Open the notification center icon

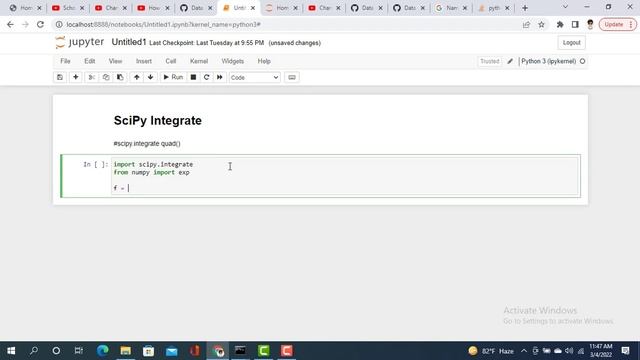[x=625, y=351]
